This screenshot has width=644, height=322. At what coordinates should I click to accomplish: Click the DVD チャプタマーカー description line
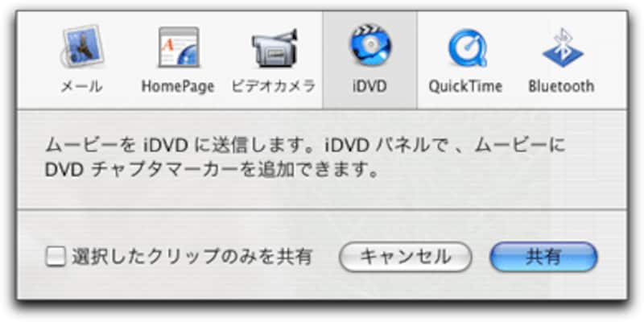(x=211, y=171)
